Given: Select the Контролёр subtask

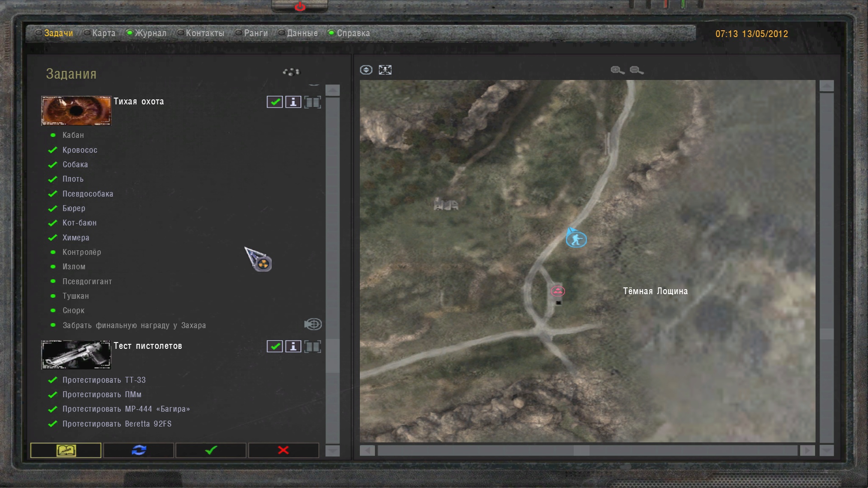Looking at the screenshot, I should pyautogui.click(x=81, y=252).
